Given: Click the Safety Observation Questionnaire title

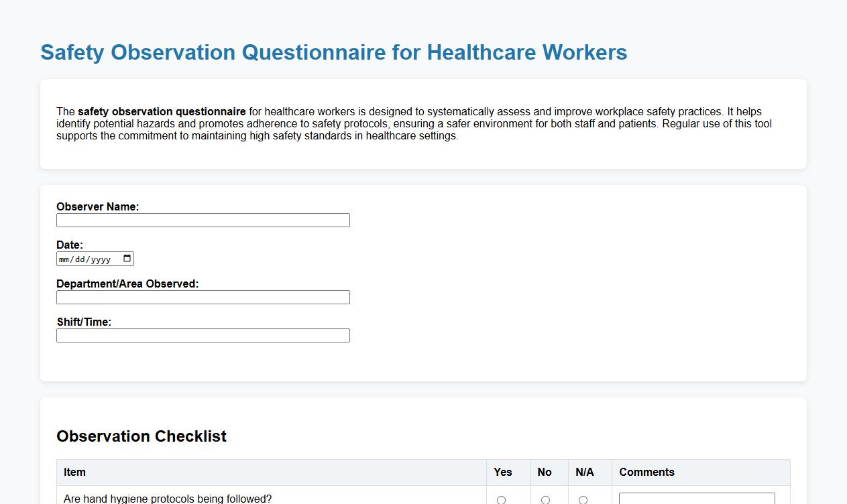Looking at the screenshot, I should [x=334, y=52].
